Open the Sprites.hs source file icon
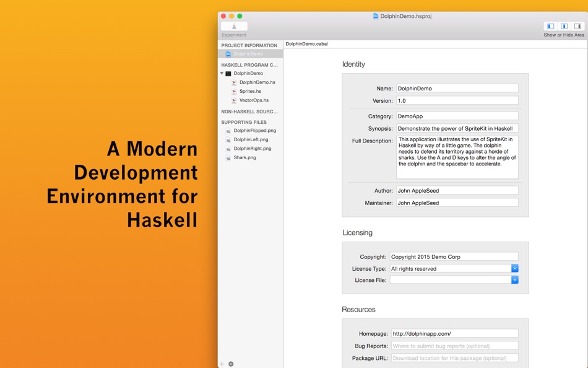The width and height of the screenshot is (588, 368). 234,91
